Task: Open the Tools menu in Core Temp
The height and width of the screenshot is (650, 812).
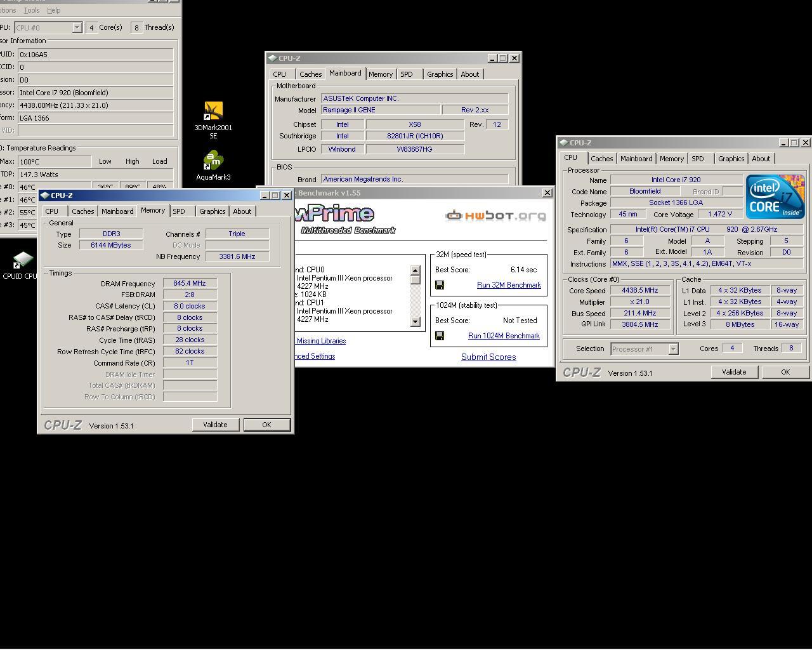Action: (31, 10)
